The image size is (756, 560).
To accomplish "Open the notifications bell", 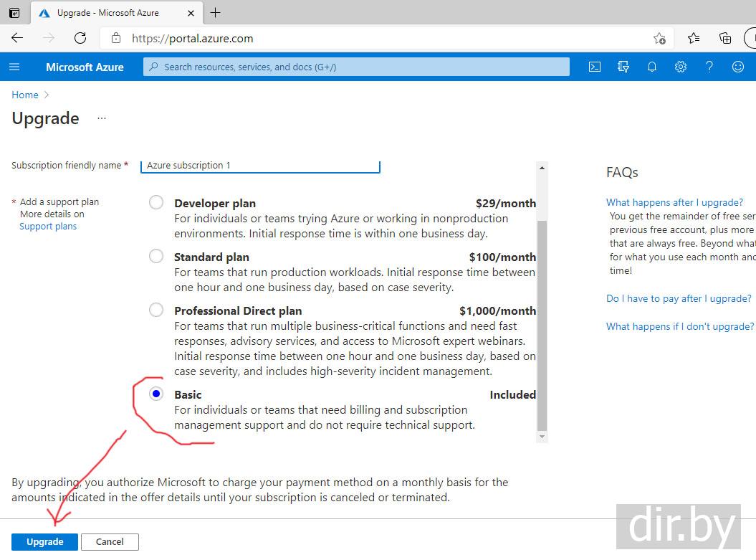I will coord(651,67).
